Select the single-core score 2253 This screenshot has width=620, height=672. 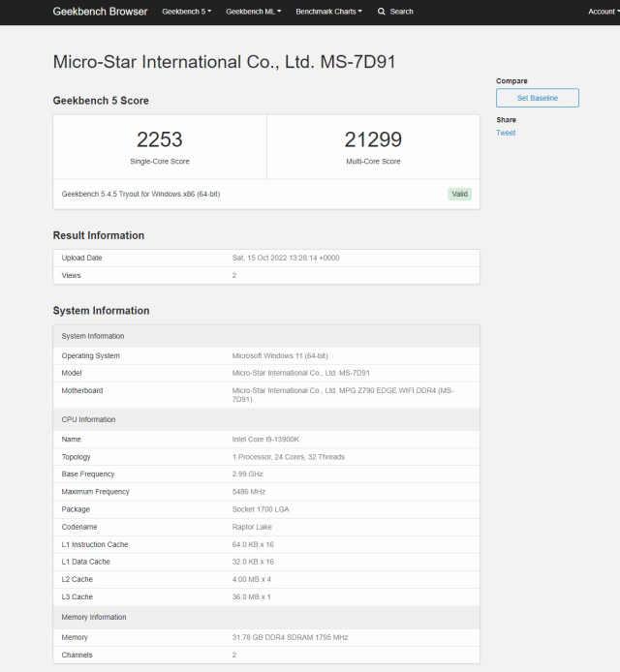[x=160, y=139]
